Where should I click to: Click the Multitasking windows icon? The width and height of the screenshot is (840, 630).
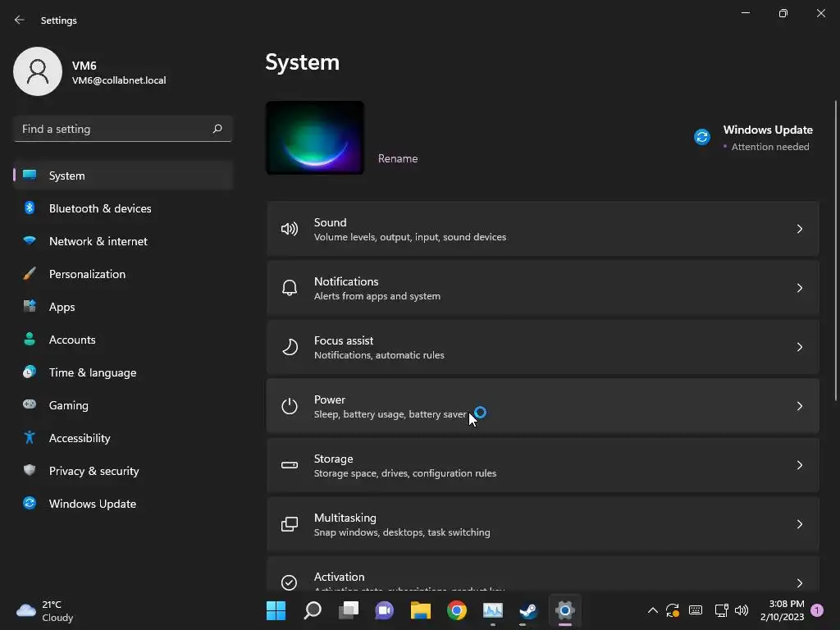(x=290, y=524)
